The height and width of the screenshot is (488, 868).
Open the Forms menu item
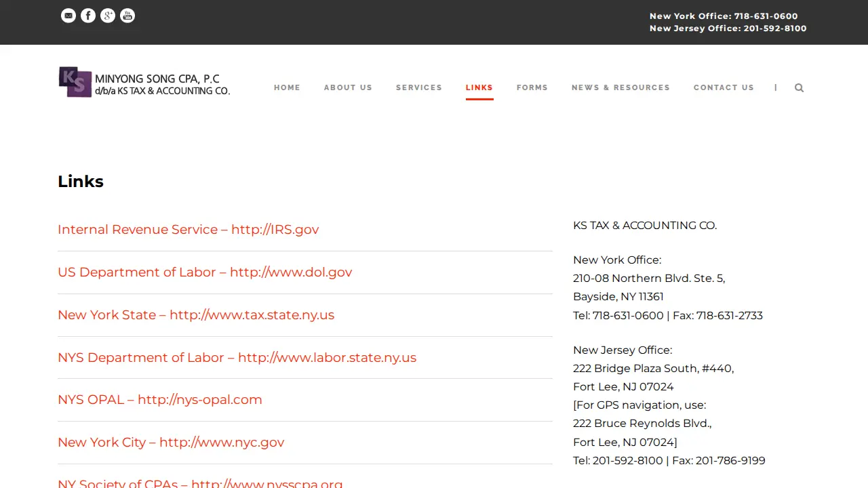pos(532,87)
